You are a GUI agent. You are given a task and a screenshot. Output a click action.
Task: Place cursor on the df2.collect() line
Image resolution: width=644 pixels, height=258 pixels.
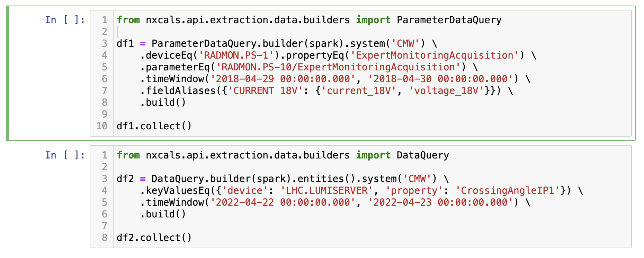point(154,238)
